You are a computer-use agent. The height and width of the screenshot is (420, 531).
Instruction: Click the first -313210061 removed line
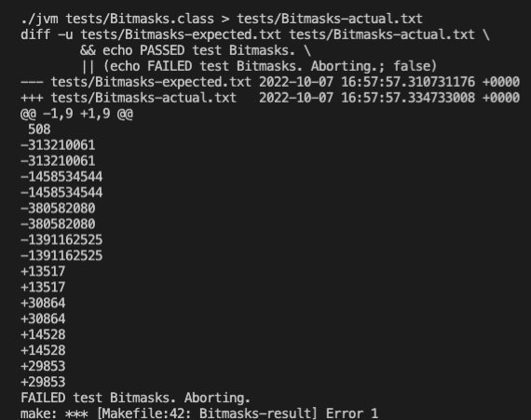pos(58,145)
